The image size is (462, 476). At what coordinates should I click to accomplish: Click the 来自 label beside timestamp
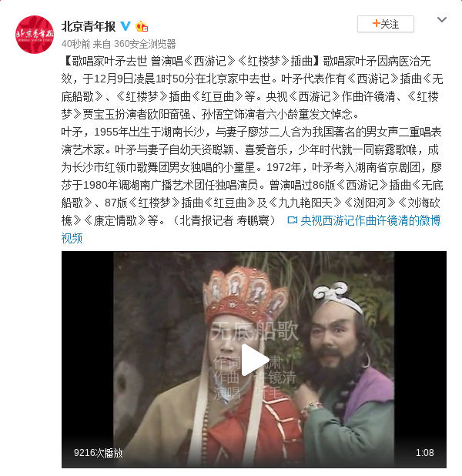coord(102,44)
